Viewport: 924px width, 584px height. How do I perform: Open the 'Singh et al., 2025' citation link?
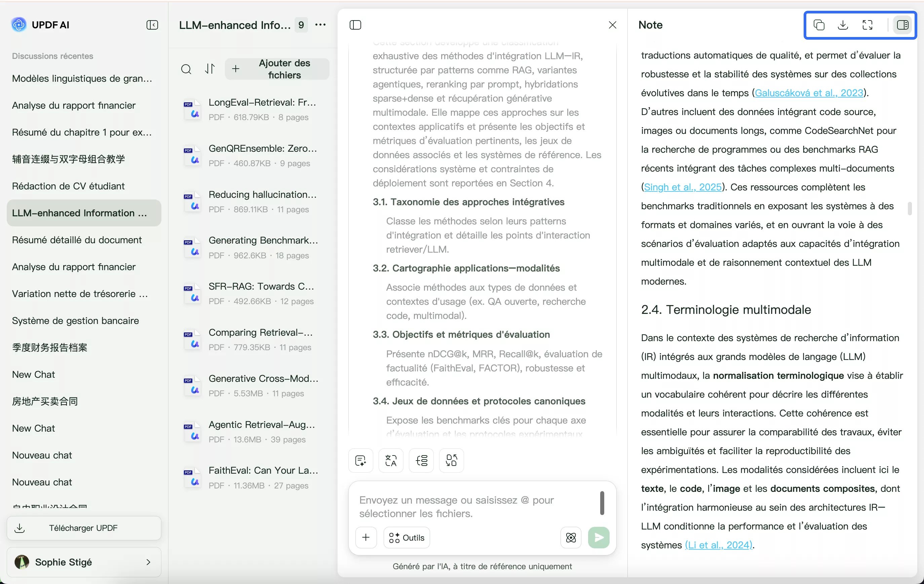(682, 187)
